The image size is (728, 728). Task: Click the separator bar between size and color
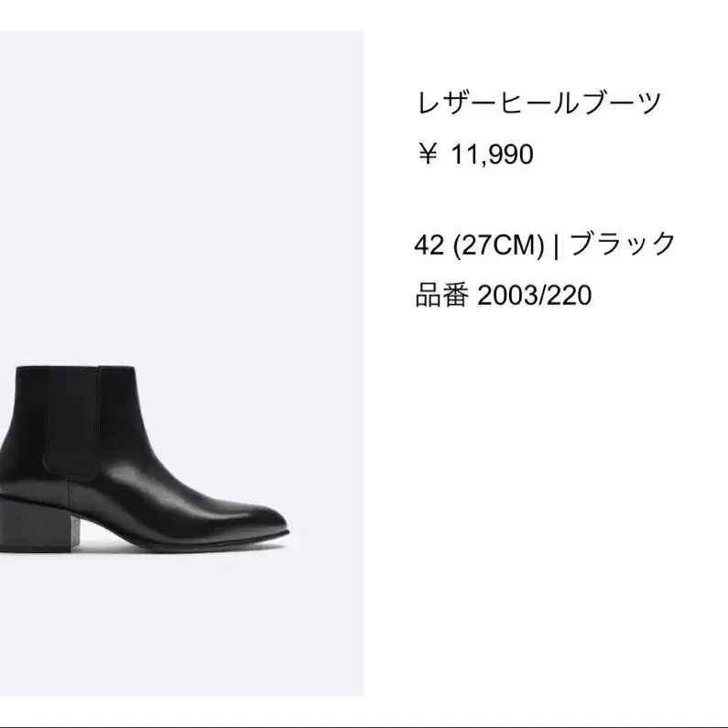[x=556, y=244]
